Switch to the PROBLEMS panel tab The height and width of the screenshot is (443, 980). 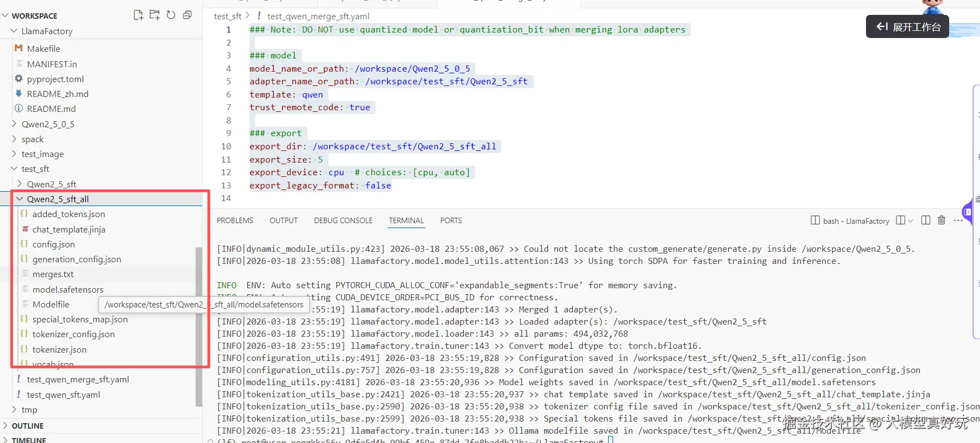(235, 220)
